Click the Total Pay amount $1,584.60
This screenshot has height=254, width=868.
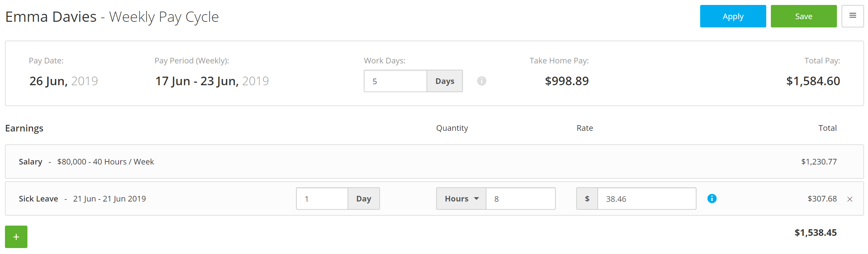click(813, 81)
